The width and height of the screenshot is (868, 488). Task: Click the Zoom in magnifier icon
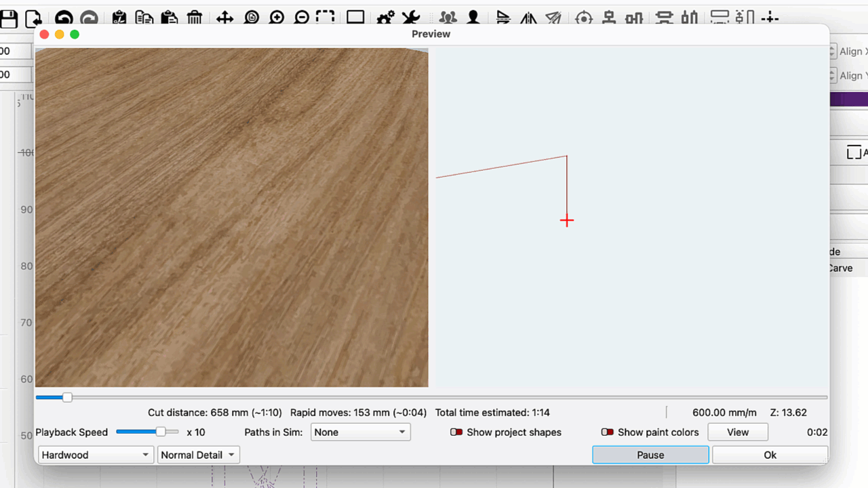277,18
